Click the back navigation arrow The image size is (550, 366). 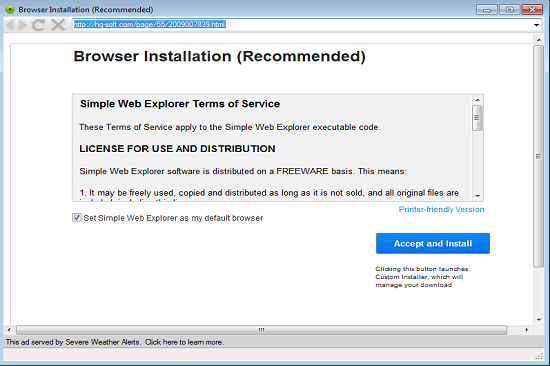coord(10,25)
